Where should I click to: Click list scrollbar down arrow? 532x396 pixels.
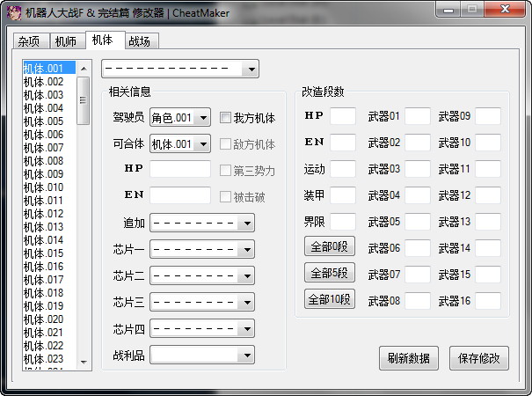point(84,361)
